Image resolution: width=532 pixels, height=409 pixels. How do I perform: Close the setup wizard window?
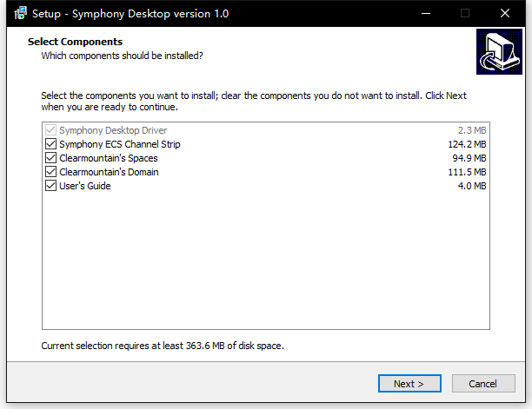(505, 13)
